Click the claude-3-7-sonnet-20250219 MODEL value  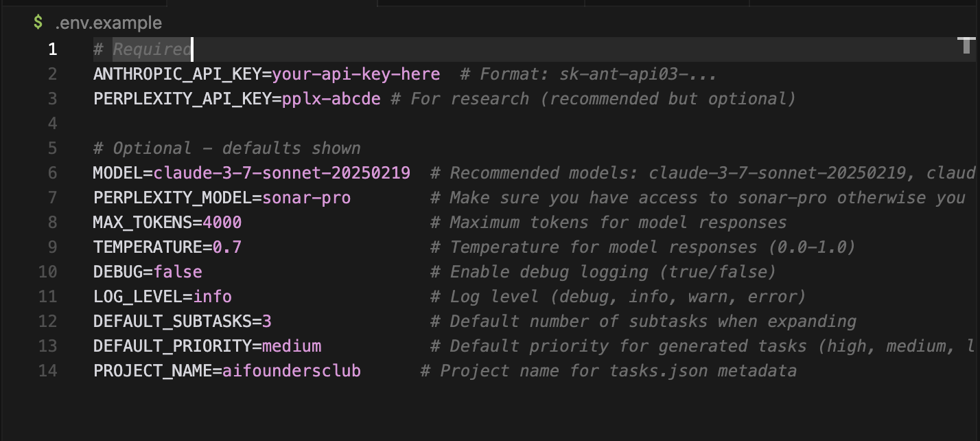[281, 173]
